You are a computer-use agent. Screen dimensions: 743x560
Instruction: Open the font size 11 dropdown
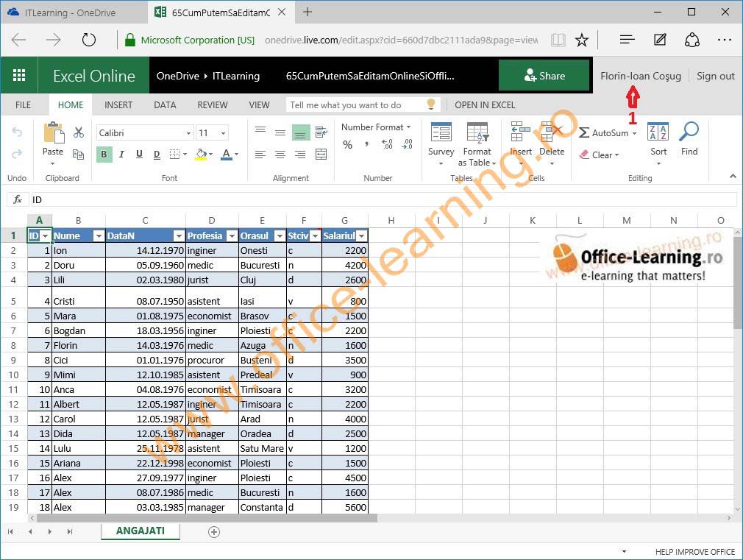pyautogui.click(x=223, y=133)
